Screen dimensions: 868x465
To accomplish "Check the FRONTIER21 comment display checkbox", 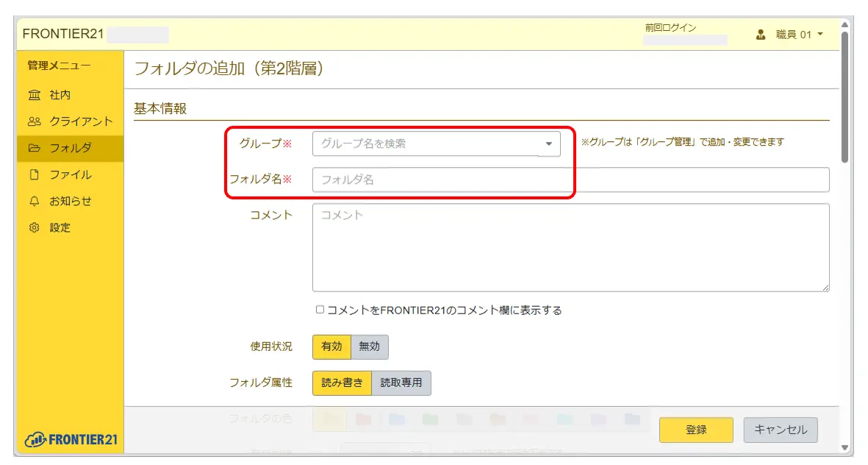I will tap(320, 310).
